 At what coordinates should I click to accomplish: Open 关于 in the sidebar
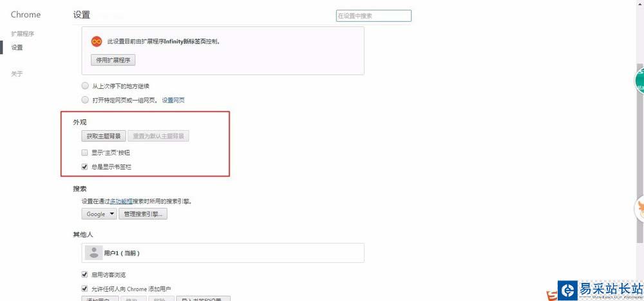pos(17,73)
